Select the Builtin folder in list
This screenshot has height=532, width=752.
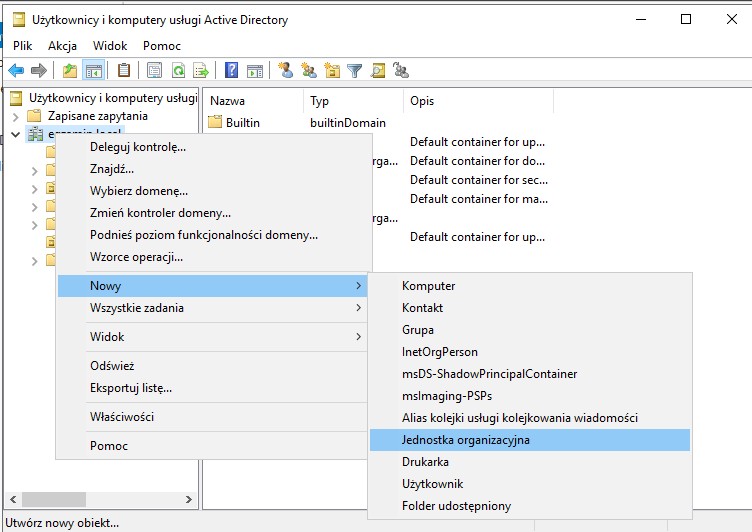(242, 122)
